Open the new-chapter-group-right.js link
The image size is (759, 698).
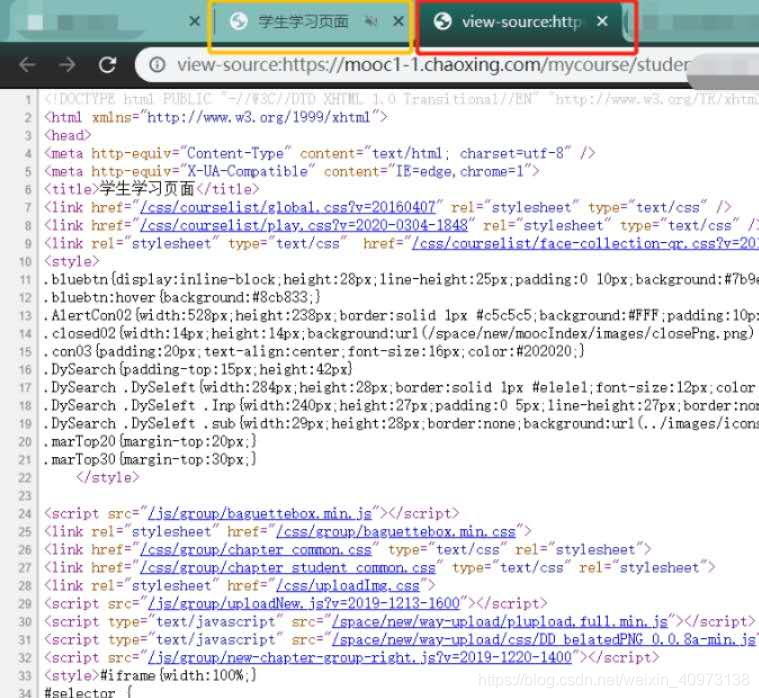pyautogui.click(x=360, y=658)
